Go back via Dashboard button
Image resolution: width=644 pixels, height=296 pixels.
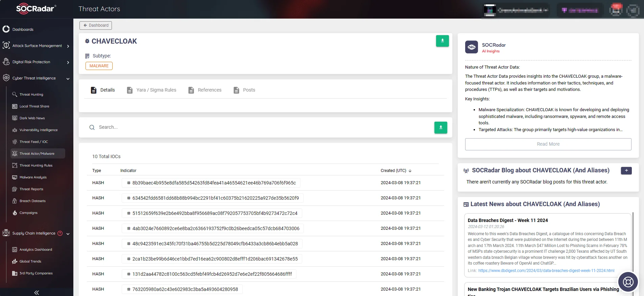[96, 25]
